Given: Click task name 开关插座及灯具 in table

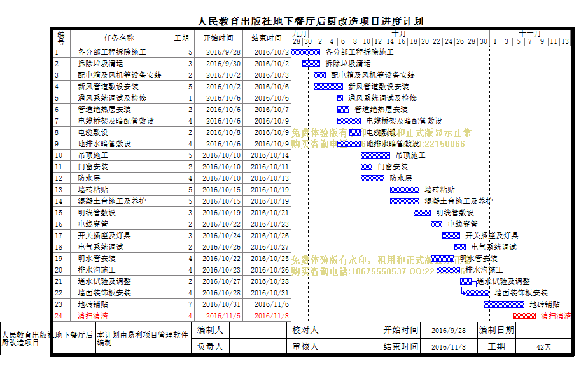Looking at the screenshot, I should tap(104, 236).
